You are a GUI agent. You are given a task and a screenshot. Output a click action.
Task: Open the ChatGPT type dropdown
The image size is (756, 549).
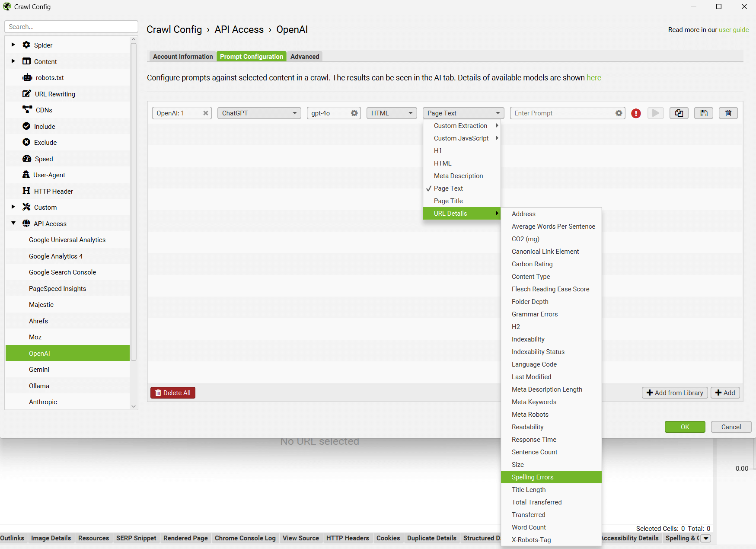259,113
